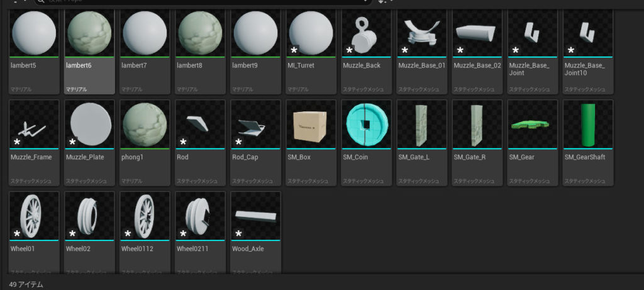Screen dimensions: 644x290
Task: Click the Muzzle_Base_01 mesh thumbnail
Action: [422, 33]
